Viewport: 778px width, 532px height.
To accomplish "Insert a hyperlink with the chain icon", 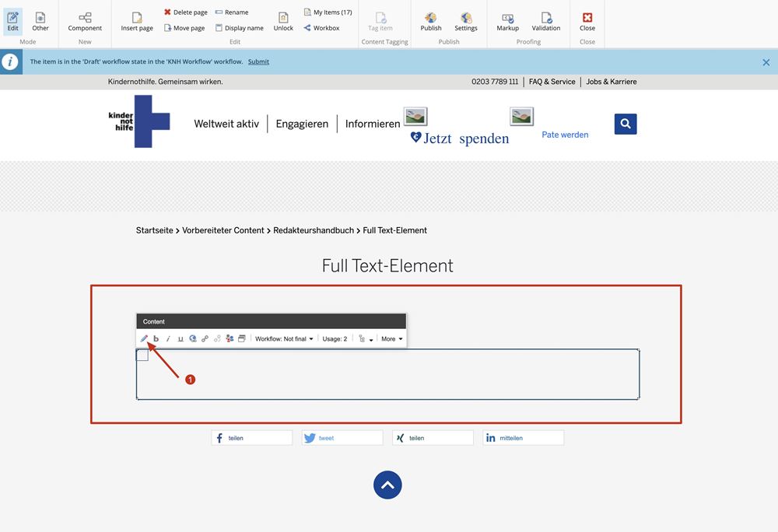I will click(x=205, y=339).
